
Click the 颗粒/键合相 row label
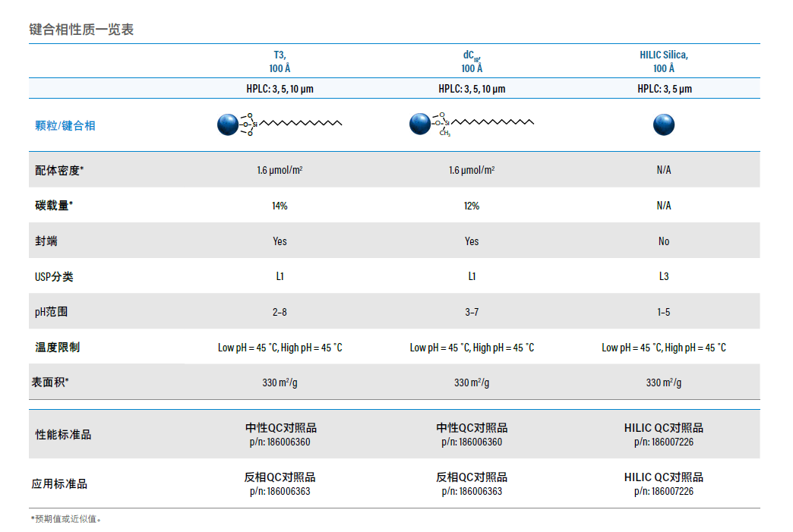(x=65, y=125)
